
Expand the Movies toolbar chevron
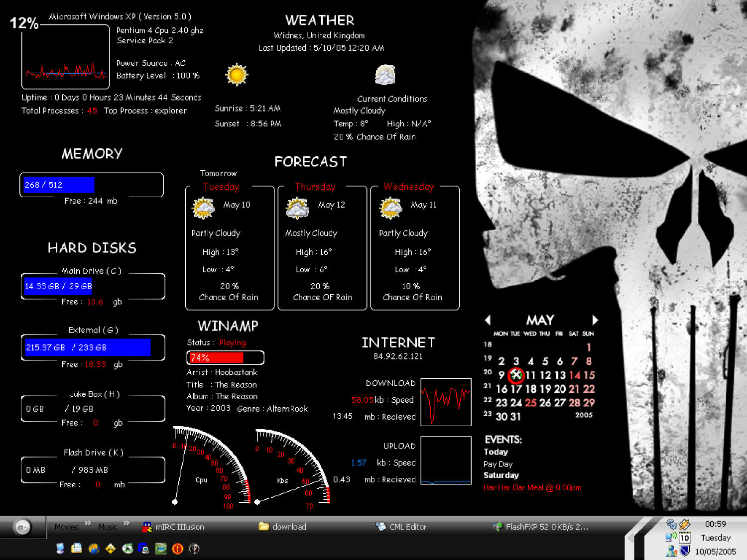[x=88, y=523]
